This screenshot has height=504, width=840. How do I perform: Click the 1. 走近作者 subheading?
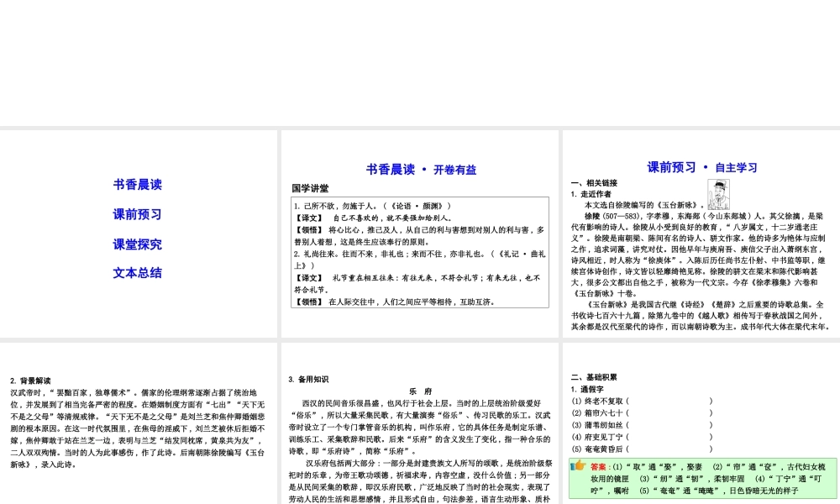click(591, 194)
